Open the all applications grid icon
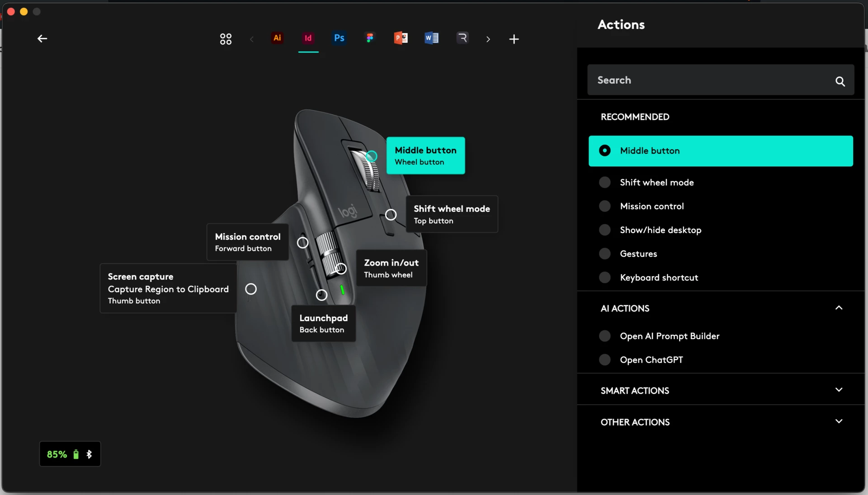 226,39
